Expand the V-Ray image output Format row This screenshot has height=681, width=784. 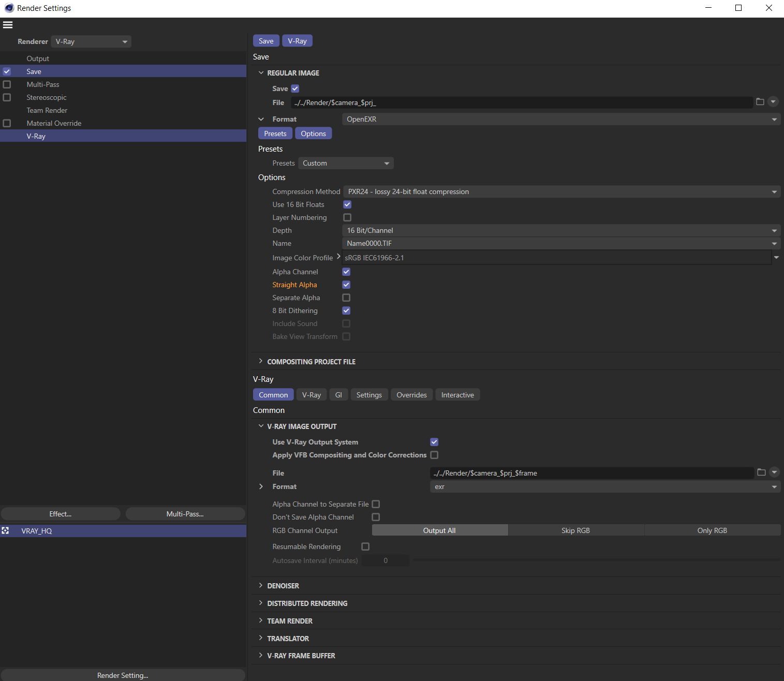point(261,486)
